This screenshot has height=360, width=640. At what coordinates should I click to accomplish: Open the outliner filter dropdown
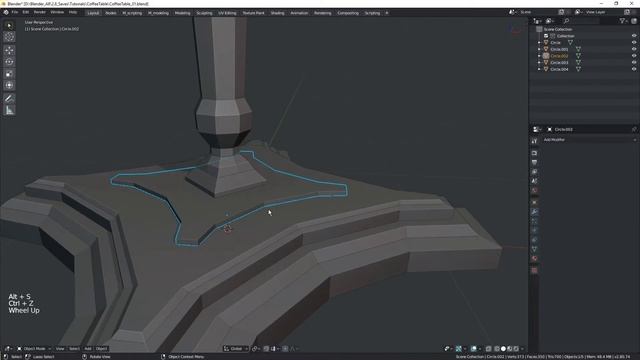(623, 21)
